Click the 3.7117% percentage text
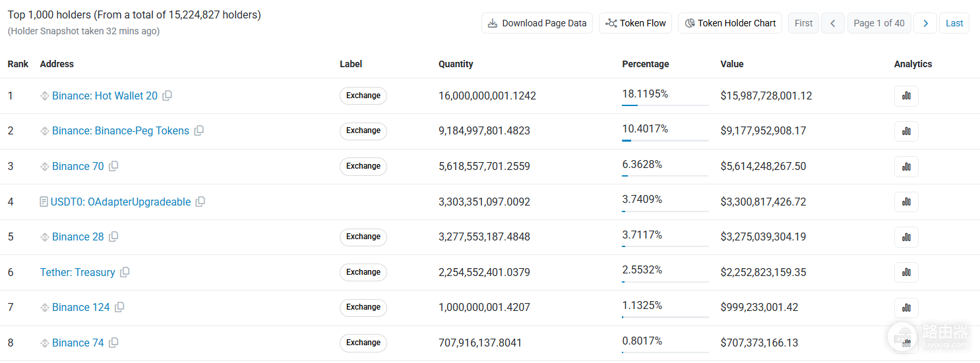The width and height of the screenshot is (980, 363). 642,235
